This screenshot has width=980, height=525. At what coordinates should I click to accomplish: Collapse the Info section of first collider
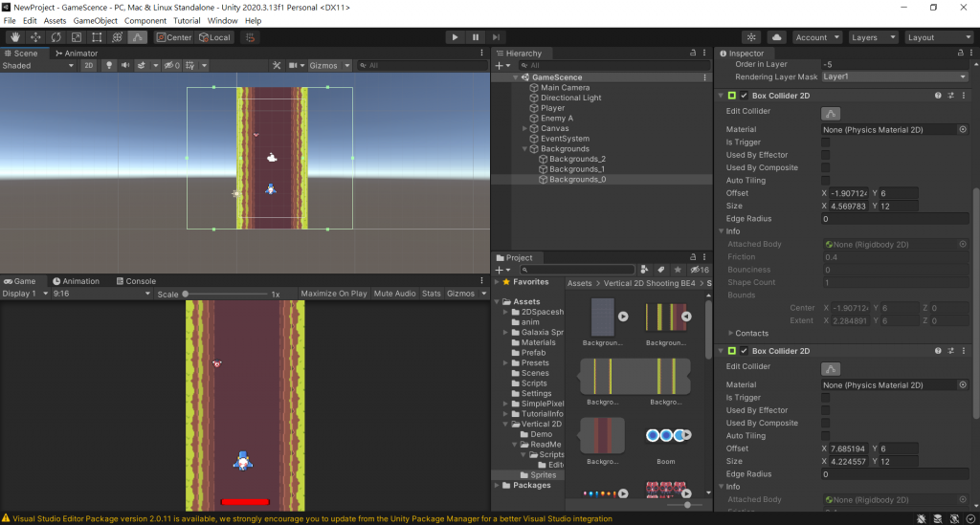[722, 231]
